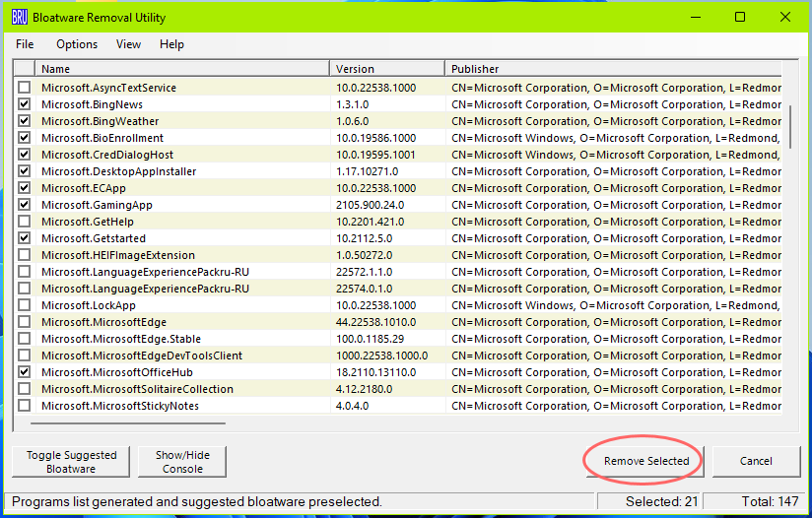The image size is (812, 518).
Task: Uncheck the Microsoft.Getstarted checkbox
Action: [24, 238]
